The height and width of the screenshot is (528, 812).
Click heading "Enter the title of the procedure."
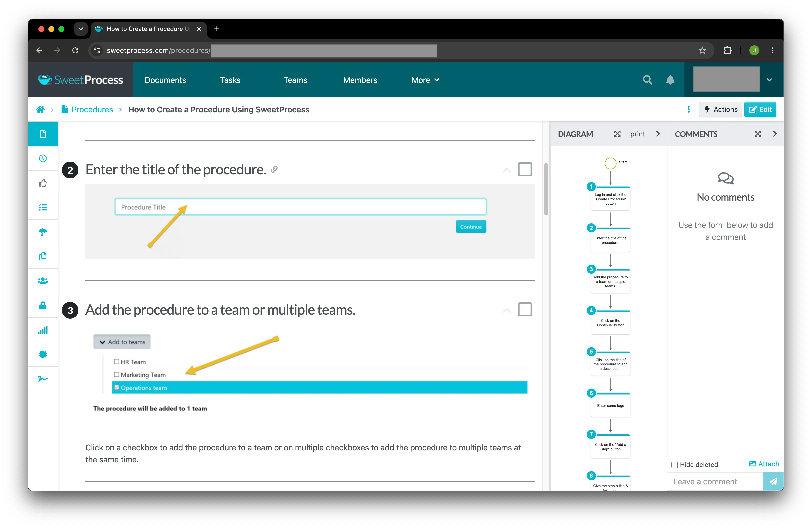(x=176, y=169)
